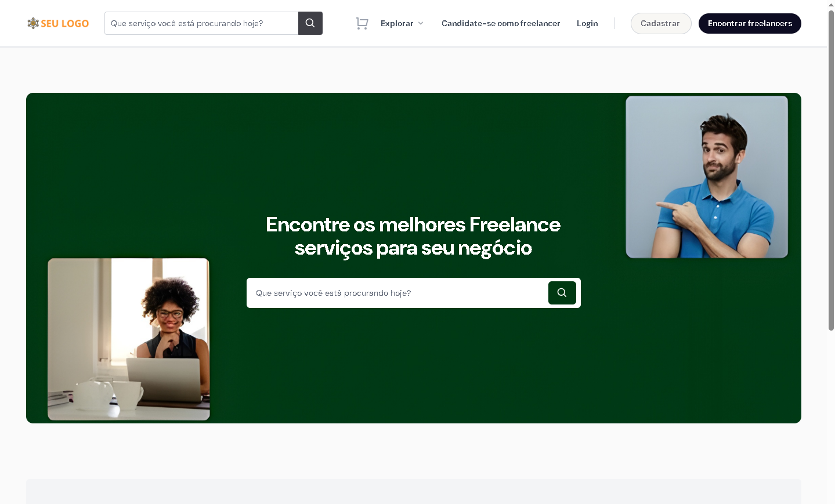Click the gear emblem in the SEU LOGO

click(33, 23)
